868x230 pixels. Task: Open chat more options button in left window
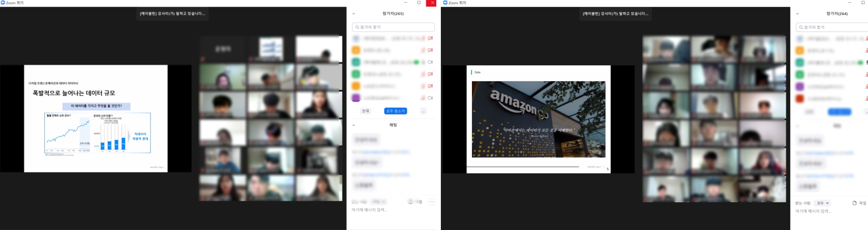(x=431, y=202)
